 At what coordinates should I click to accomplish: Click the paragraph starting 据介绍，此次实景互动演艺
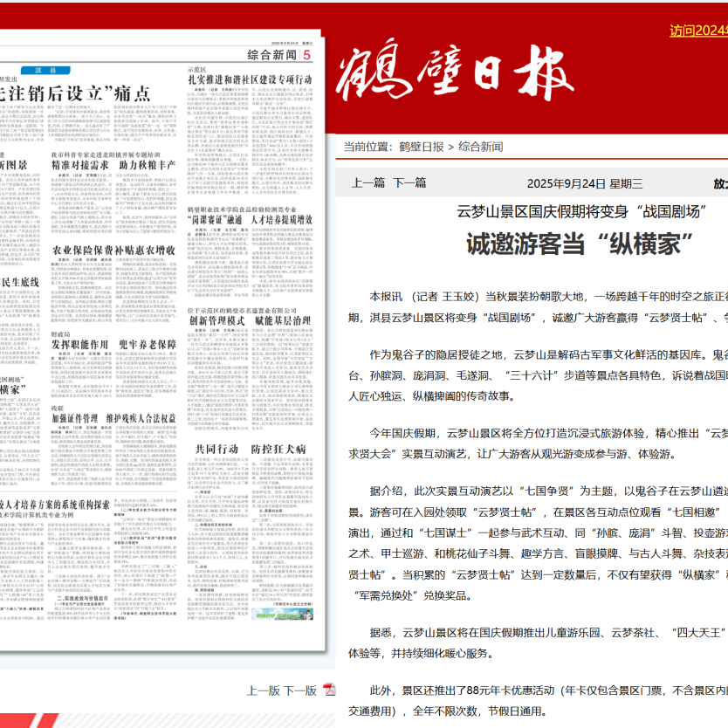click(x=538, y=543)
